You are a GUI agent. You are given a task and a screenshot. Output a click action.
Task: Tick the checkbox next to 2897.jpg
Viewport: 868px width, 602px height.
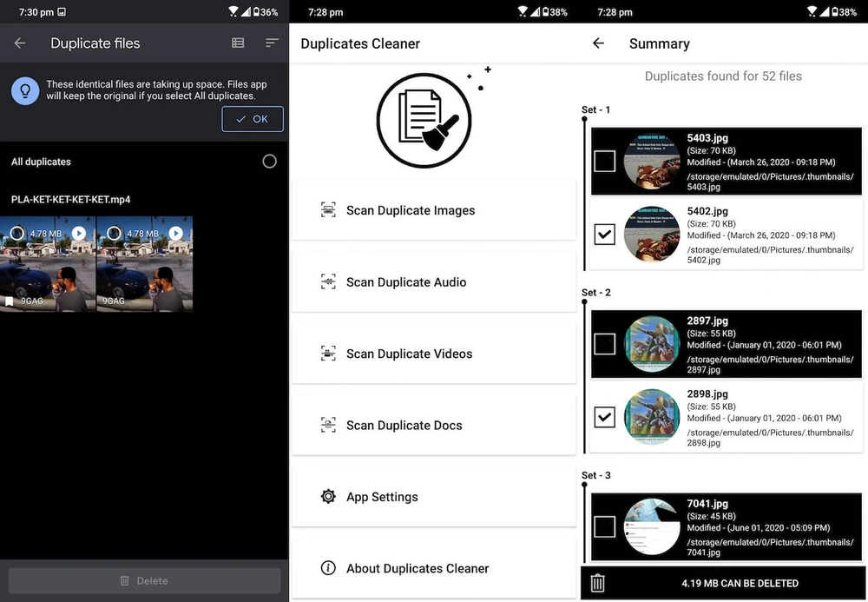604,345
